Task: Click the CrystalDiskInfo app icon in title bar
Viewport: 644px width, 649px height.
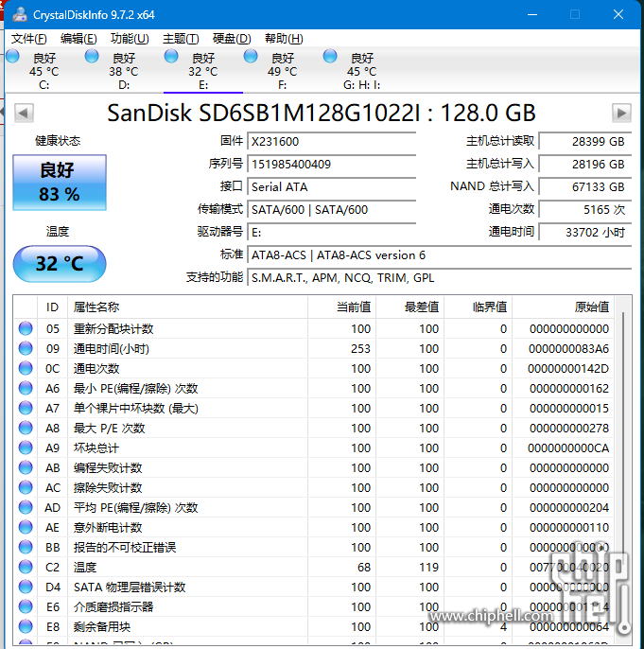Action: pyautogui.click(x=19, y=15)
